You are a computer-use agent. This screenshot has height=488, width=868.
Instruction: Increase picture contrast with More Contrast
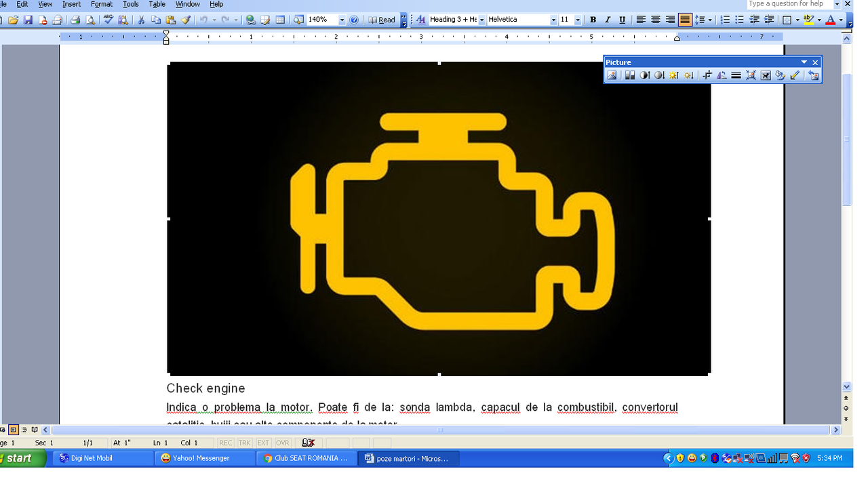644,75
